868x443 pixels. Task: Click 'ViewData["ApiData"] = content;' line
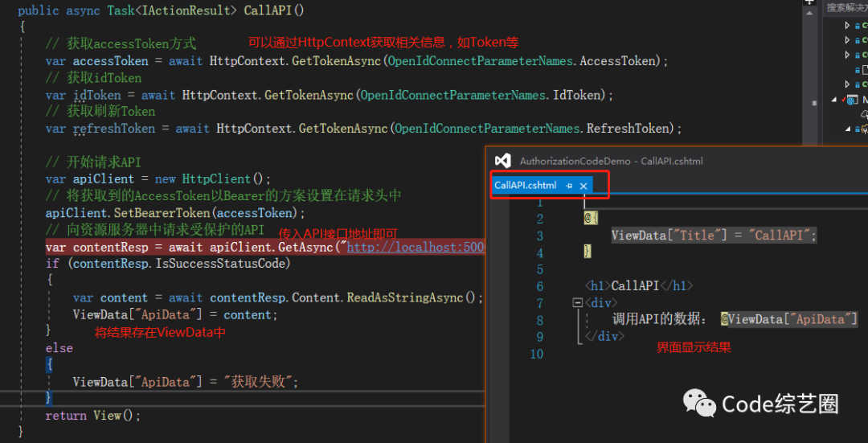175,314
